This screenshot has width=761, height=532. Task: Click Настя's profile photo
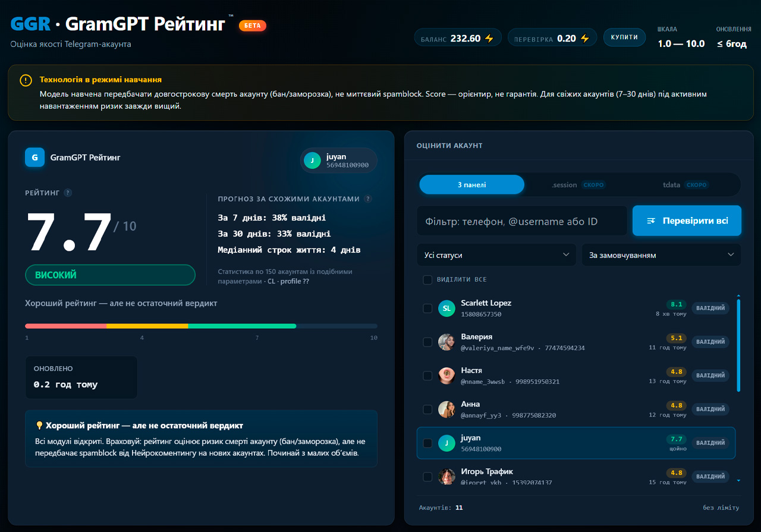click(x=446, y=376)
